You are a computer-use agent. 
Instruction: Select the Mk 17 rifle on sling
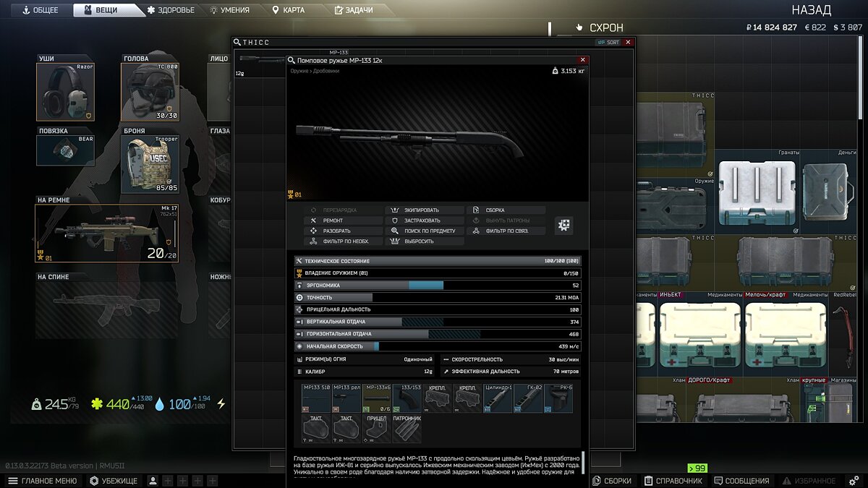point(106,233)
